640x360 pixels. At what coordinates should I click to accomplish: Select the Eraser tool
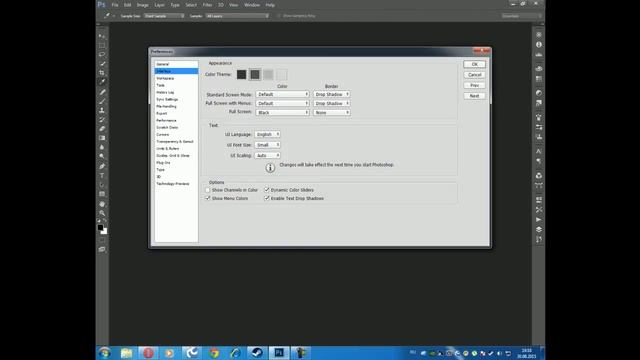click(102, 129)
